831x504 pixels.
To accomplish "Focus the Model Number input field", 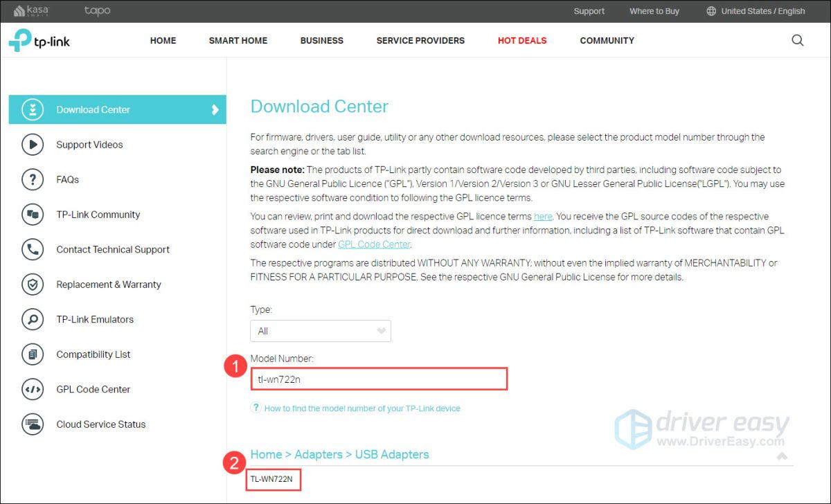I will [379, 379].
